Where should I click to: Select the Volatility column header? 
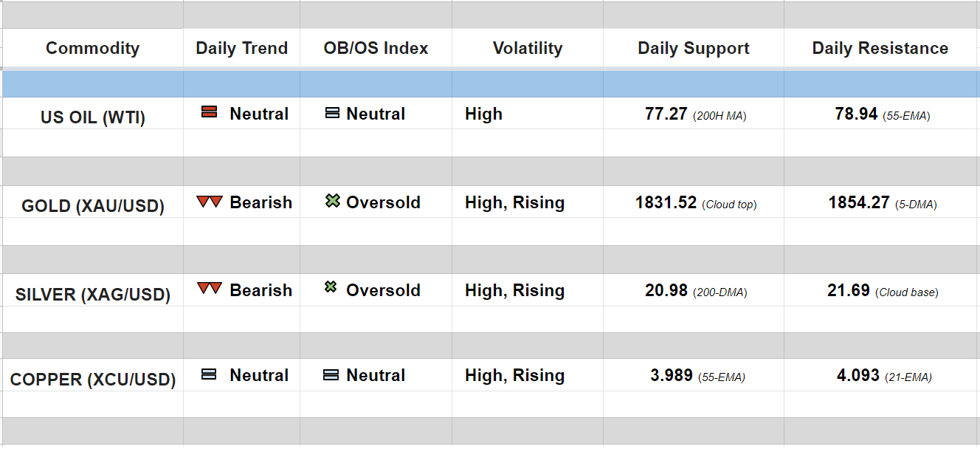tap(527, 49)
